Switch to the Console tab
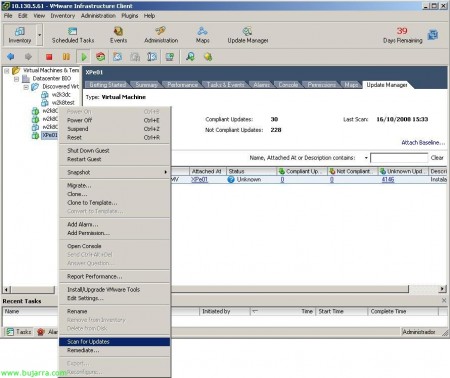Viewport: 450px width, 378px height. coord(288,85)
